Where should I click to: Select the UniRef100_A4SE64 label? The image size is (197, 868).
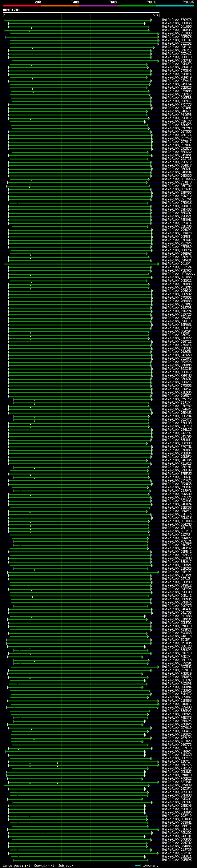177,84
